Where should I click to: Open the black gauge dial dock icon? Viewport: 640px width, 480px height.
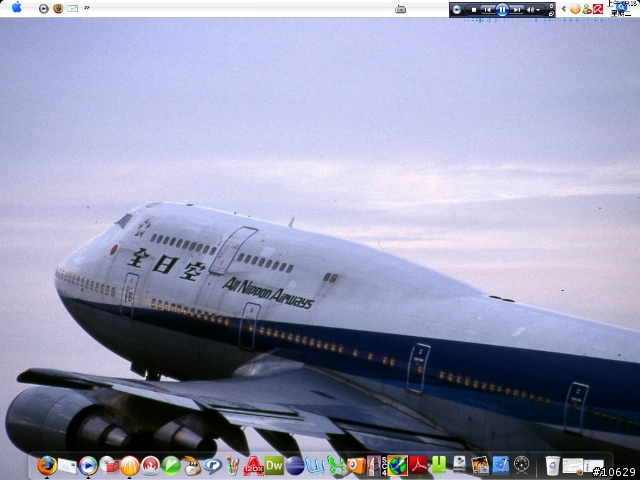click(x=521, y=465)
